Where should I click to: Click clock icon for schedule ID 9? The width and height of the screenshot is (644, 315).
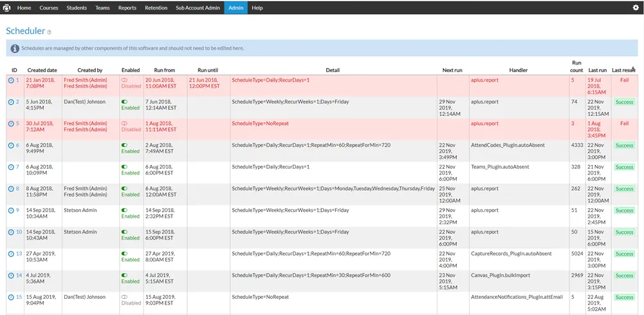[11, 211]
